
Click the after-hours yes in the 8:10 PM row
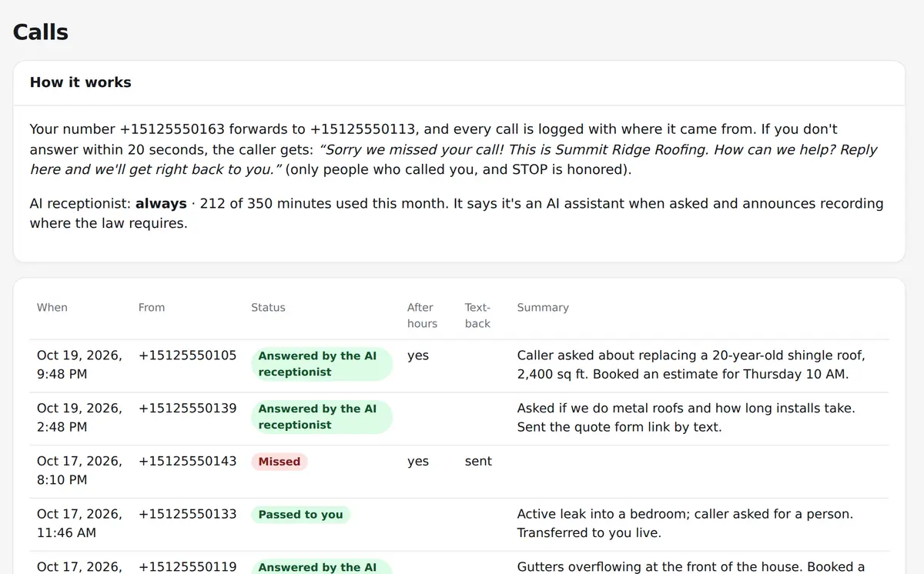tap(418, 461)
